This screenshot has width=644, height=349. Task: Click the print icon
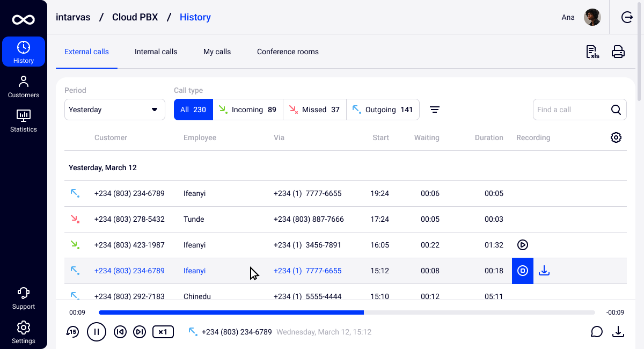(618, 52)
